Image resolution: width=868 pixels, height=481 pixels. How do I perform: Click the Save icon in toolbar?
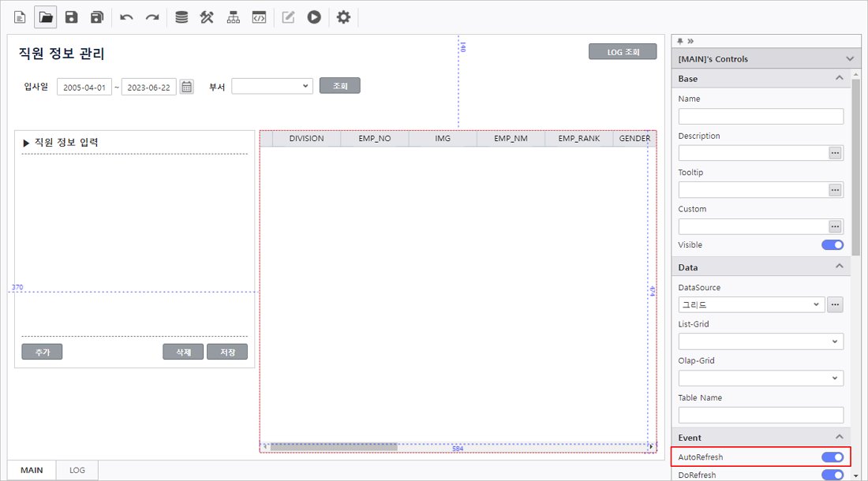72,17
